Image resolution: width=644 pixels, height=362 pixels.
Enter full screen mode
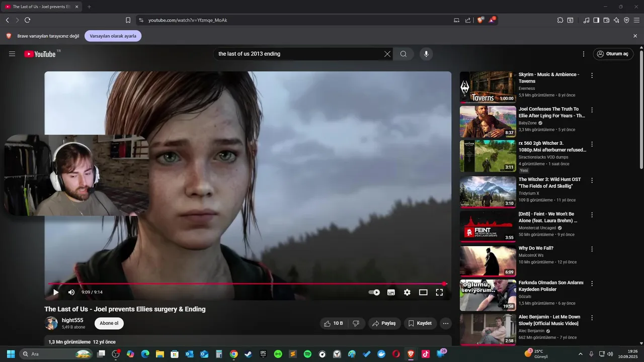coord(439,292)
